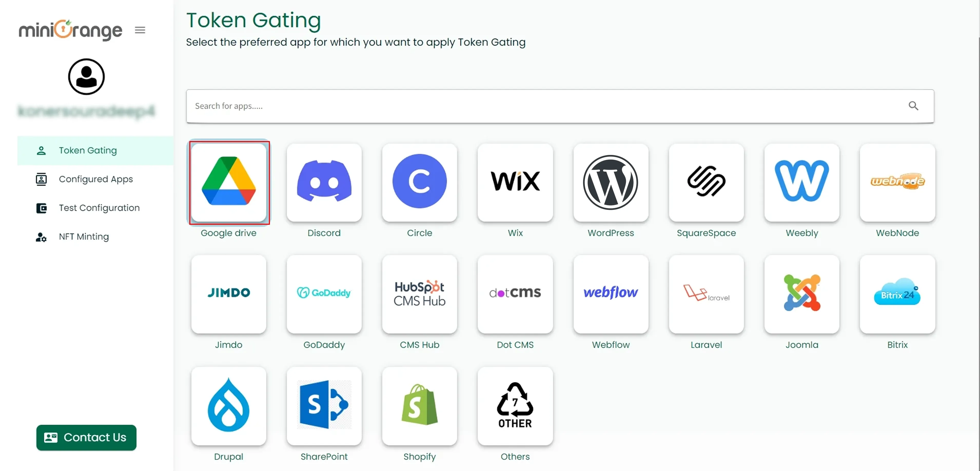Select the SharePoint app icon
This screenshot has height=471, width=980.
(x=324, y=406)
